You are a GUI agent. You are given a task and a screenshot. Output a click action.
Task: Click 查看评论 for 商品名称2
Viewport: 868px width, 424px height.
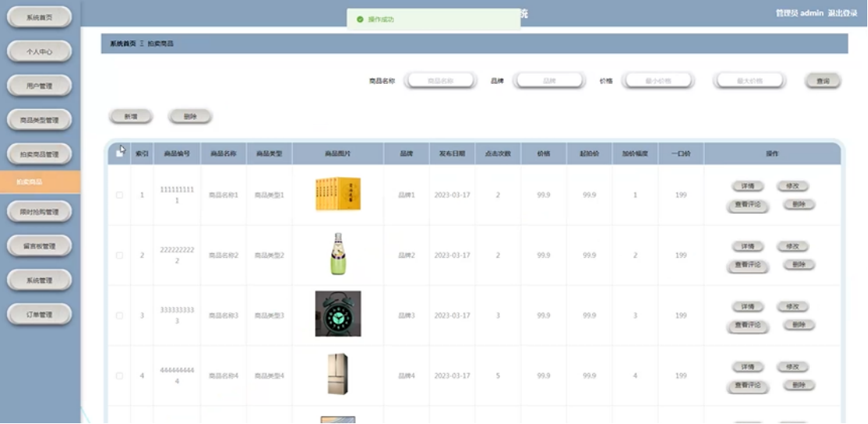[x=748, y=265]
